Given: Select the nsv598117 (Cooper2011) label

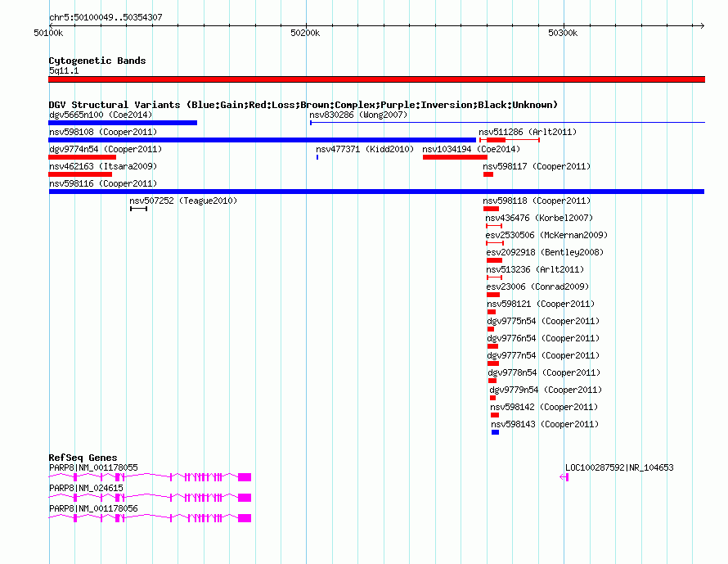Looking at the screenshot, I should coord(537,166).
